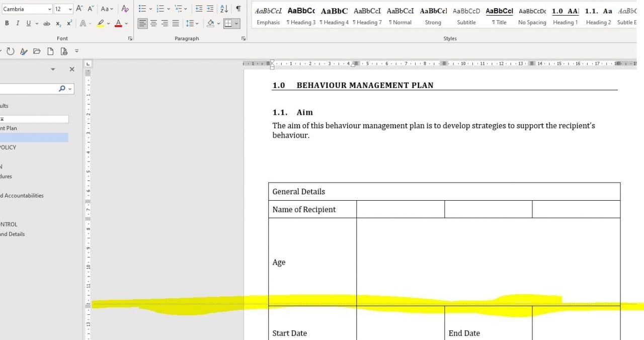Apply subscript formatting
644x340 pixels.
tap(59, 23)
